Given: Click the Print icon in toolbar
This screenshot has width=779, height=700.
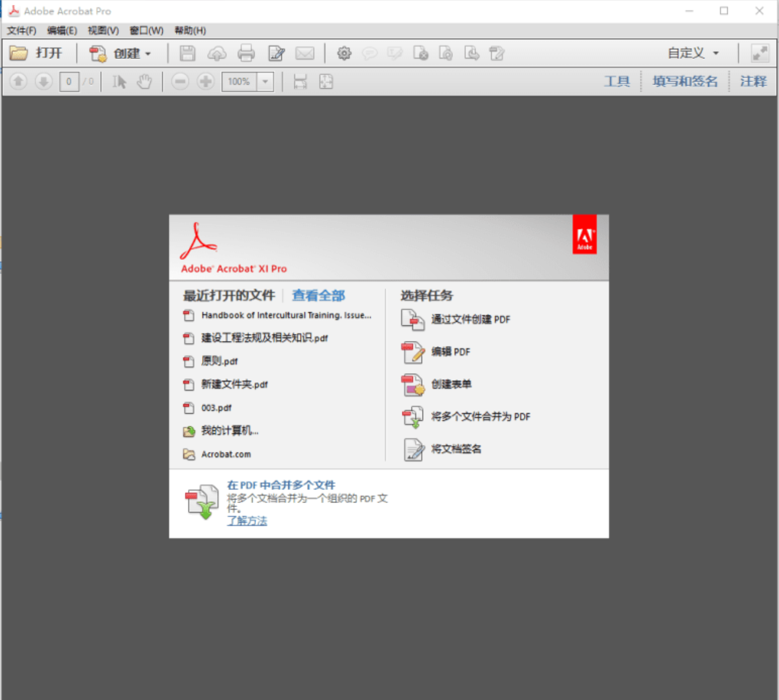Looking at the screenshot, I should [246, 53].
